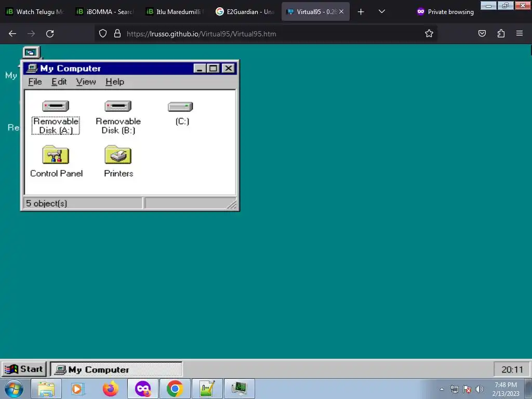Click the site security padlock icon
532x399 pixels.
(117, 34)
